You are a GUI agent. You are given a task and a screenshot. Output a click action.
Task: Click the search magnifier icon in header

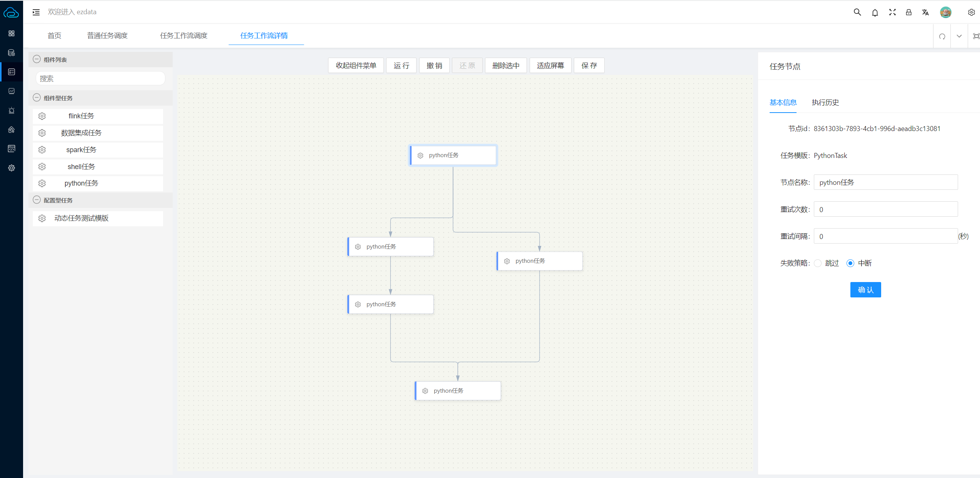[x=857, y=12]
